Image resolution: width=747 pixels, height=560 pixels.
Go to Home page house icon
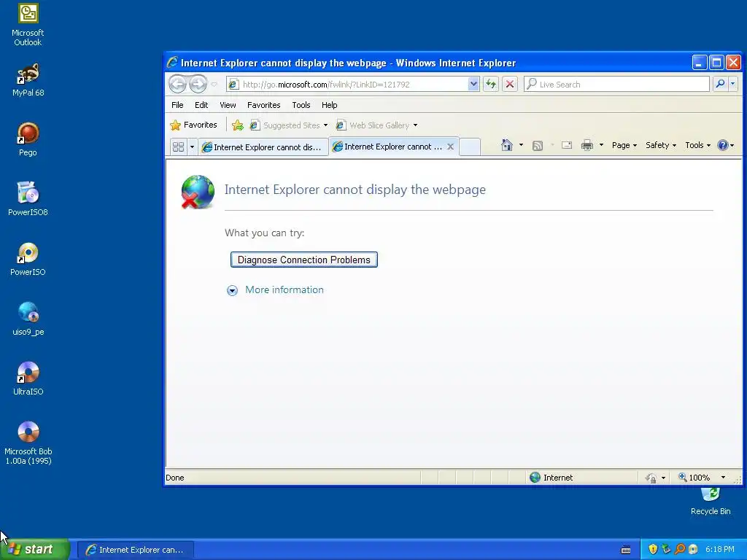[x=507, y=145]
